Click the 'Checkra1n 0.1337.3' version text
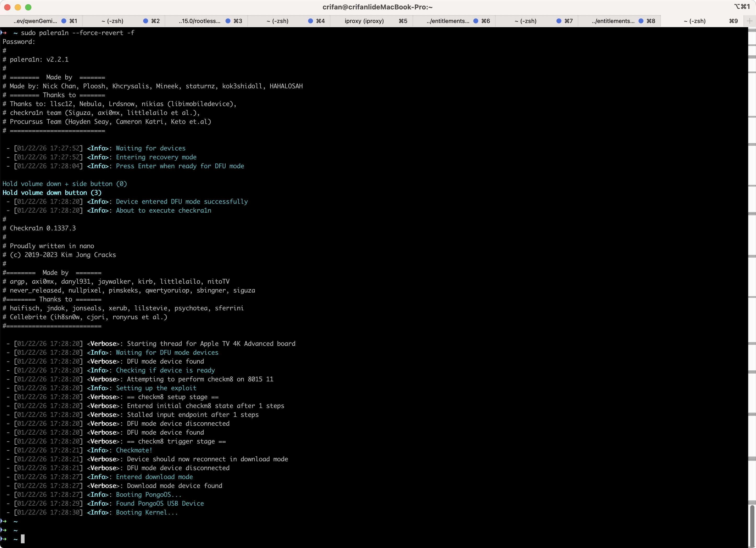This screenshot has height=548, width=756. [x=43, y=228]
